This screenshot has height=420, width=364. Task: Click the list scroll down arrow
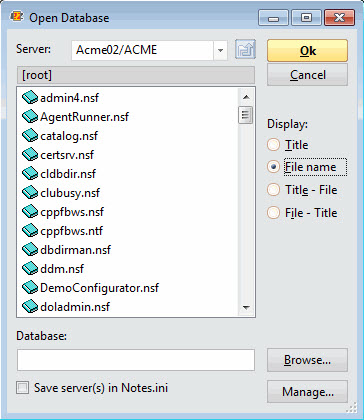click(x=246, y=307)
